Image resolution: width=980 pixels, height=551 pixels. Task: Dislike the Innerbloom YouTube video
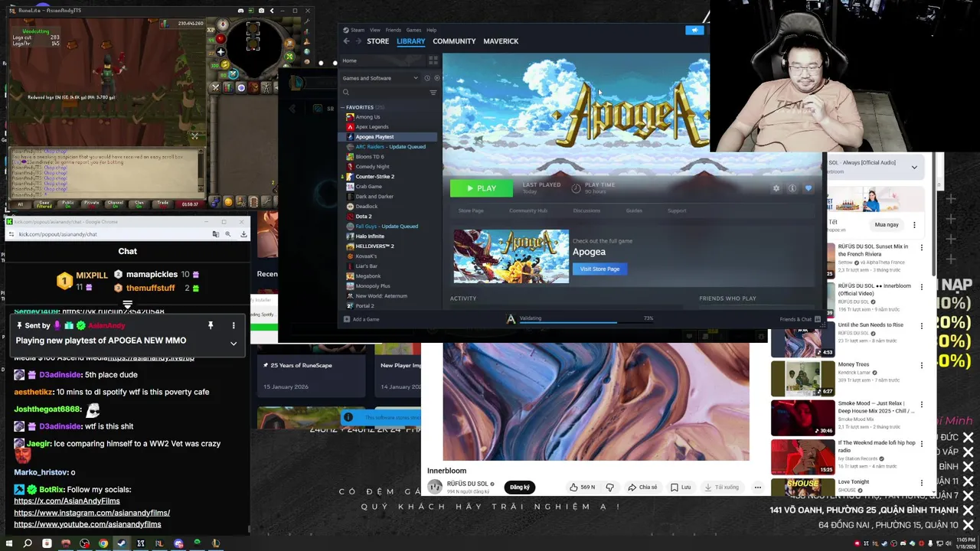pyautogui.click(x=609, y=487)
